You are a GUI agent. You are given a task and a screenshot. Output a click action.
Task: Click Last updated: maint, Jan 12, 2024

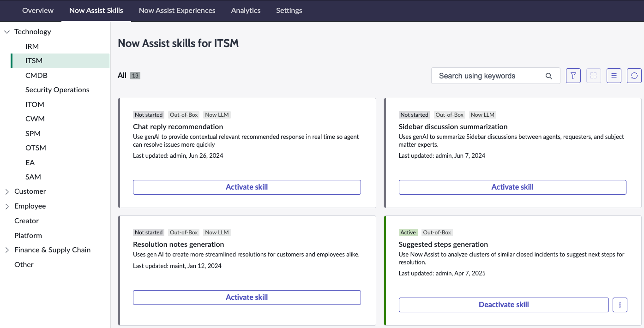click(x=177, y=266)
